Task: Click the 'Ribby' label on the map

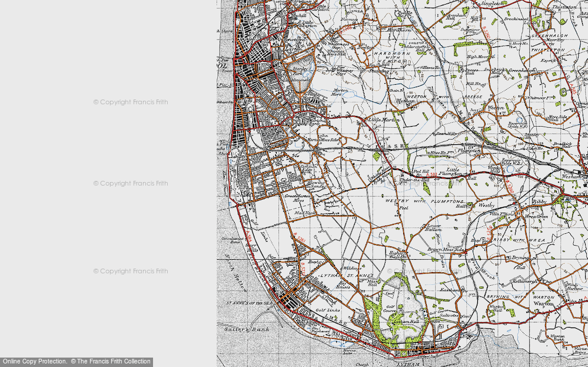Action: pos(539,201)
